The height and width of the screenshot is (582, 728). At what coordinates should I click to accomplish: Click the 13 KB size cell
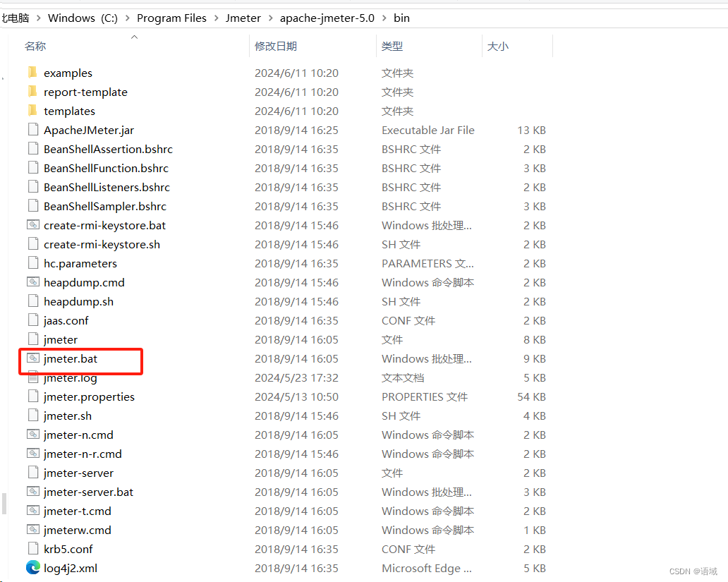(x=531, y=130)
